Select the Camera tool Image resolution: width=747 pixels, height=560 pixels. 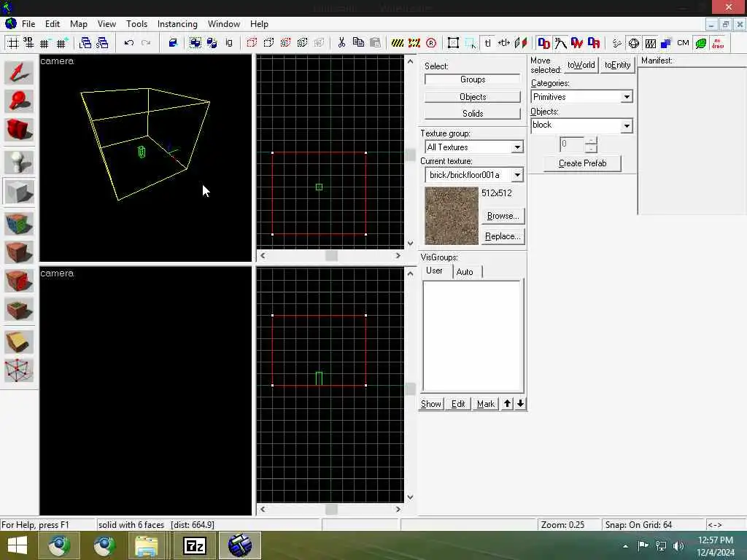(19, 130)
